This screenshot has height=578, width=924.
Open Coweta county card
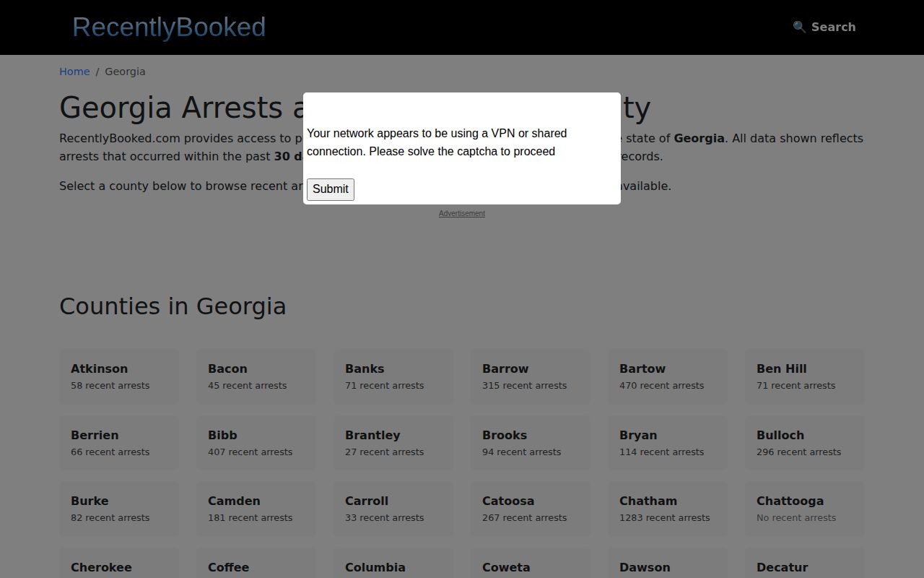tap(531, 564)
